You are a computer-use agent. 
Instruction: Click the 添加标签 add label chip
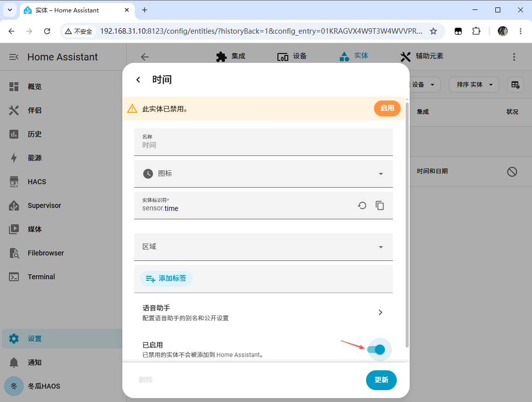pos(166,279)
